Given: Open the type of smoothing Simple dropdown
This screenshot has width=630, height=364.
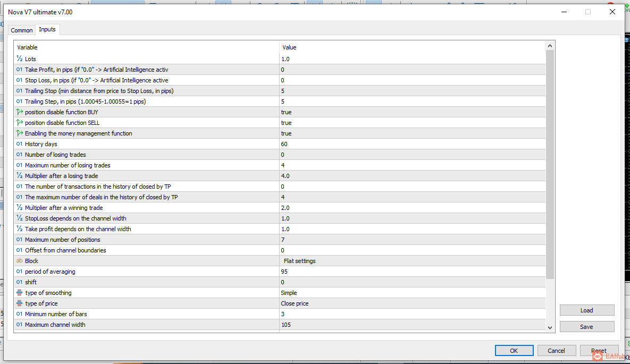Looking at the screenshot, I should click(x=412, y=293).
